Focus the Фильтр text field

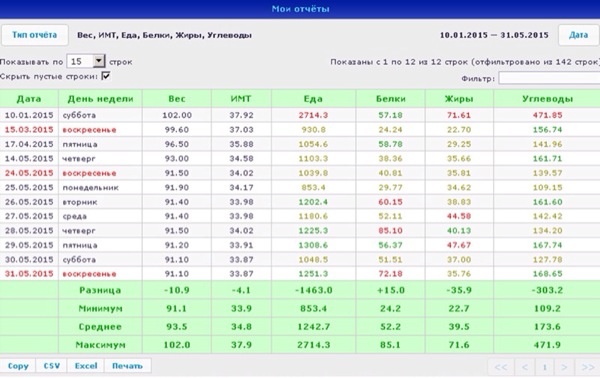549,78
